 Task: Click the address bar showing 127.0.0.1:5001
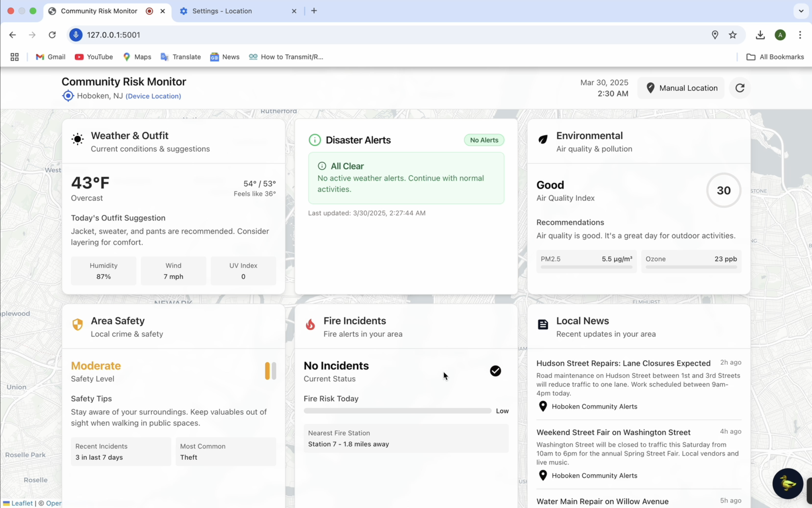[x=113, y=35]
